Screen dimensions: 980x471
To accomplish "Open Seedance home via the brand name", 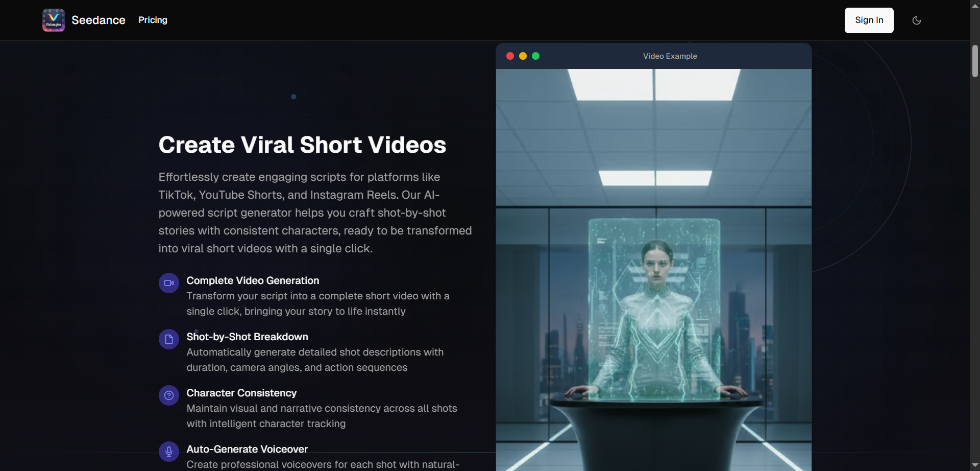I will (x=98, y=20).
